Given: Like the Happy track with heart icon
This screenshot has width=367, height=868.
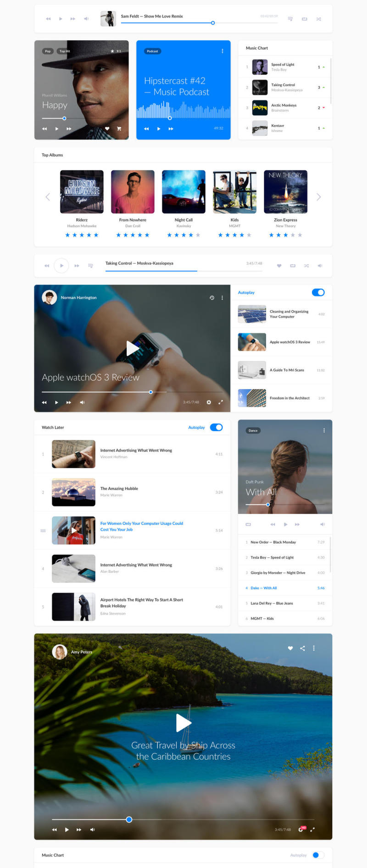Looking at the screenshot, I should [107, 129].
